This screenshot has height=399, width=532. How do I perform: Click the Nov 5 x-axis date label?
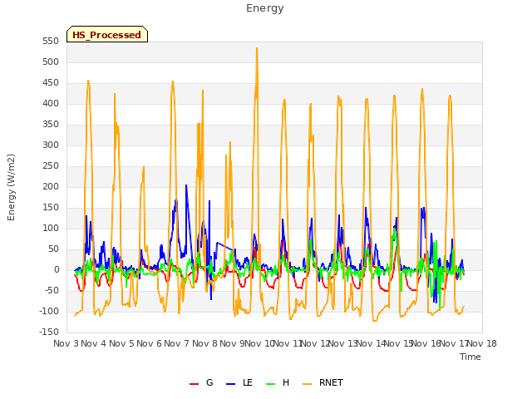[121, 343]
